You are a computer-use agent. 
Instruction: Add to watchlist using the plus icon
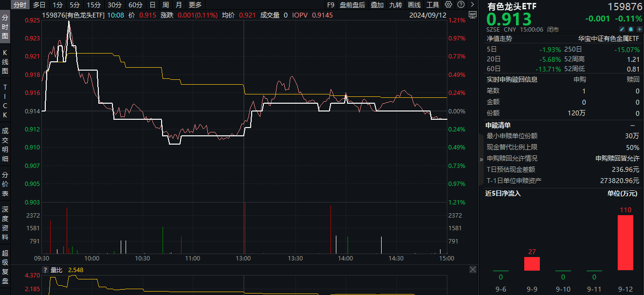639,29
